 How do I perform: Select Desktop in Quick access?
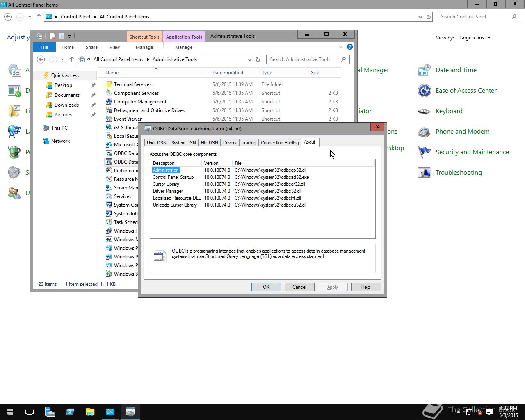[63, 85]
